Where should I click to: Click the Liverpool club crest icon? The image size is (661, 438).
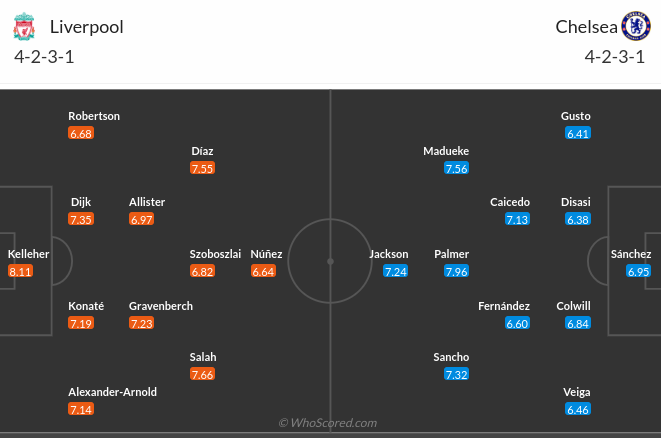(27, 27)
